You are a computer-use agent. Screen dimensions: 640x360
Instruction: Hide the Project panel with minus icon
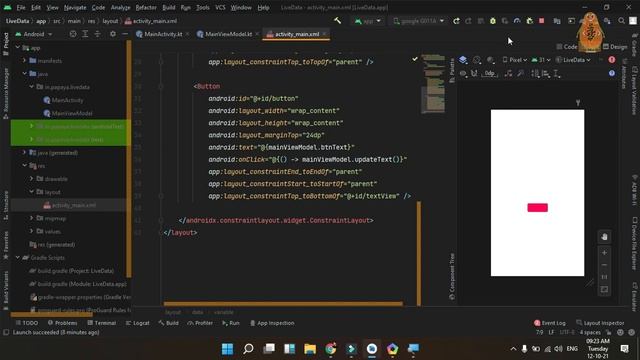pos(125,34)
